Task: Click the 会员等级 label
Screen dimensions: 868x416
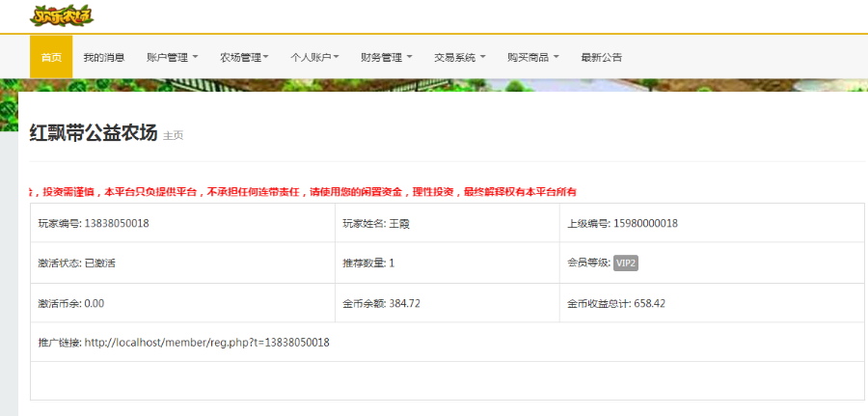Action: click(588, 263)
